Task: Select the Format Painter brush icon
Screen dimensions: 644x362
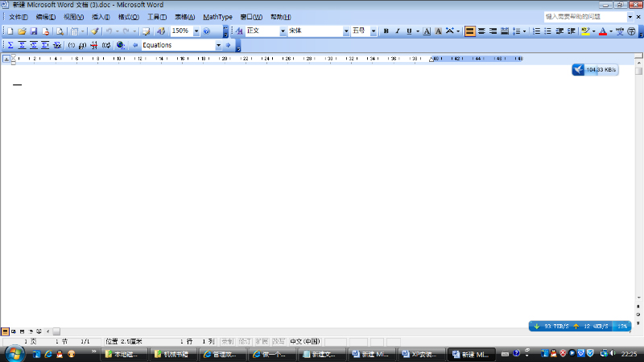Action: tap(94, 31)
